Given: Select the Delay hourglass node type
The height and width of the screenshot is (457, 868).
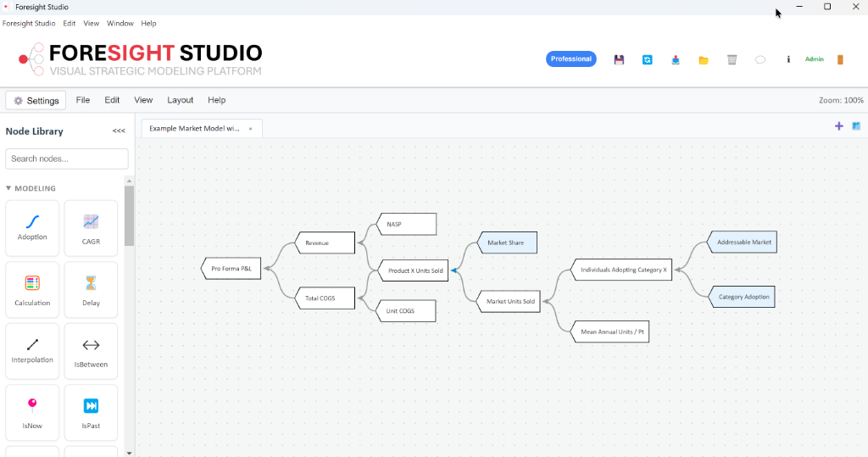Looking at the screenshot, I should click(91, 290).
